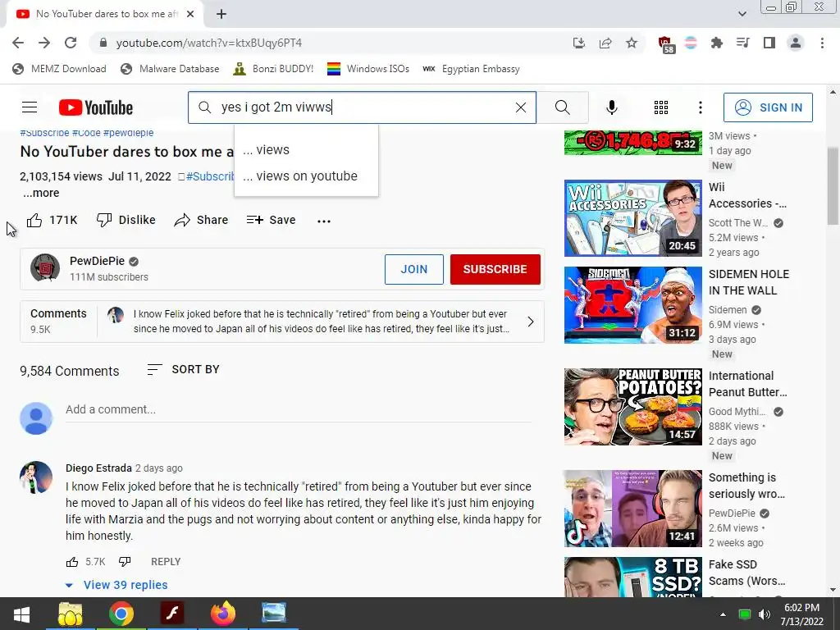Share the video
Screen dimensions: 840x630
[x=201, y=220]
